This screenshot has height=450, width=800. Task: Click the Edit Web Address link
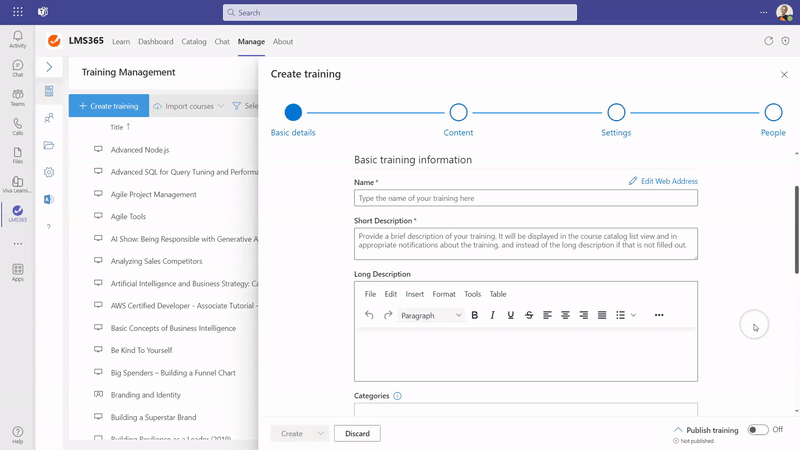[x=663, y=181]
